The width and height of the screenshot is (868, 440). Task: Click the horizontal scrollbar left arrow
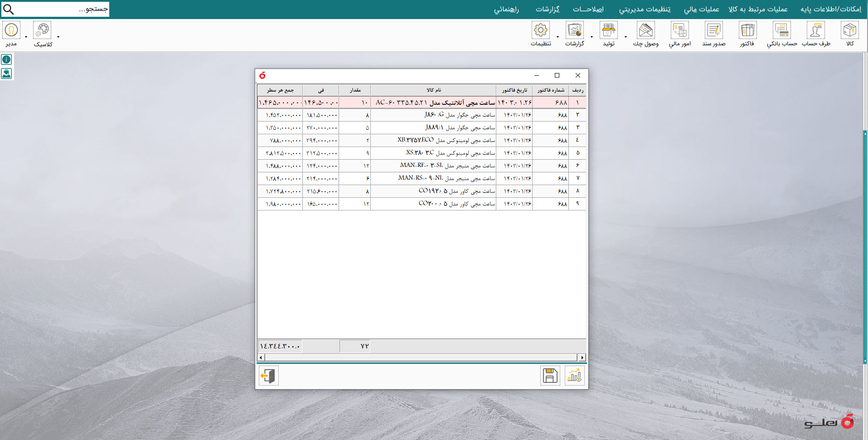(x=261, y=357)
